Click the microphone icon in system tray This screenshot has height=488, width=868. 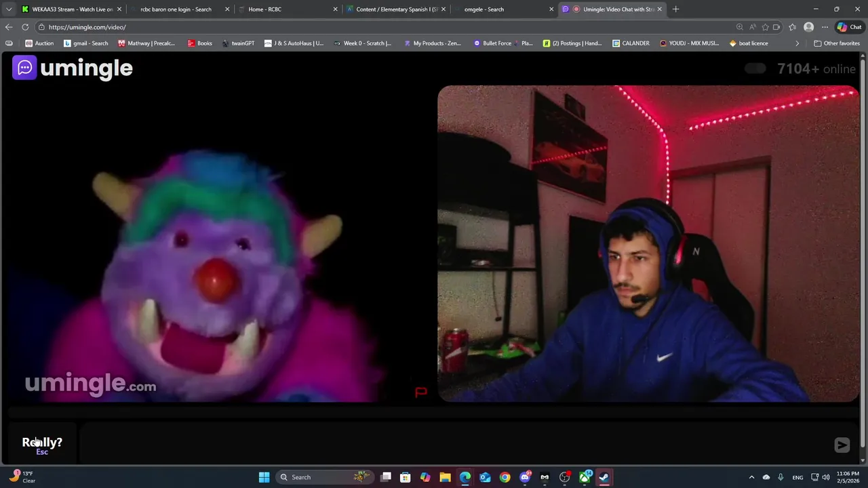point(781,477)
